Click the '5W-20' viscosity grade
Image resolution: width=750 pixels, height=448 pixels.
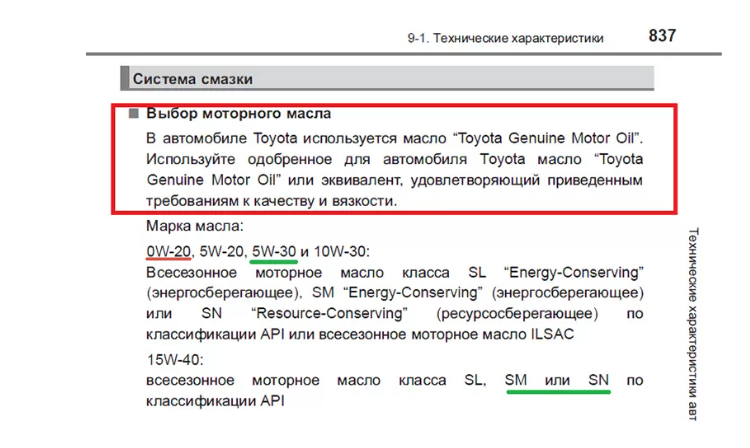[x=221, y=251]
